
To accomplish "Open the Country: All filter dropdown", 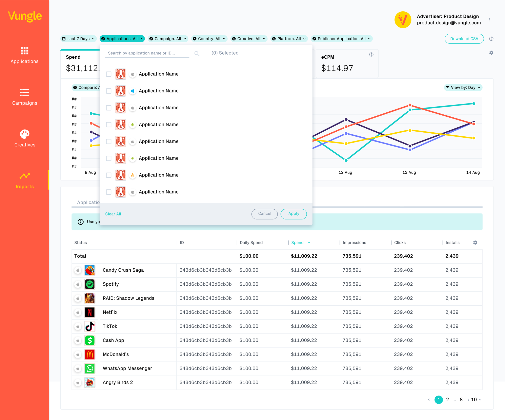I will click(x=209, y=39).
